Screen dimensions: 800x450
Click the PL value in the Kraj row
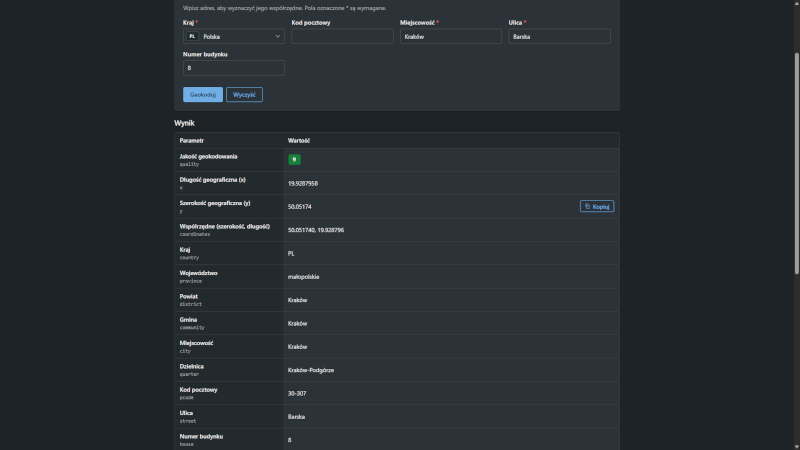(x=291, y=254)
